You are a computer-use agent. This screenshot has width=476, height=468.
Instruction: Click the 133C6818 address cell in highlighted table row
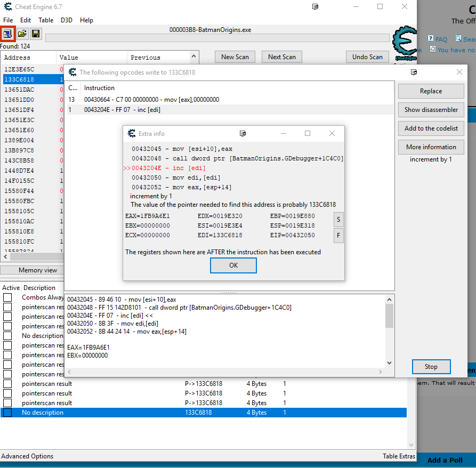pyautogui.click(x=198, y=413)
